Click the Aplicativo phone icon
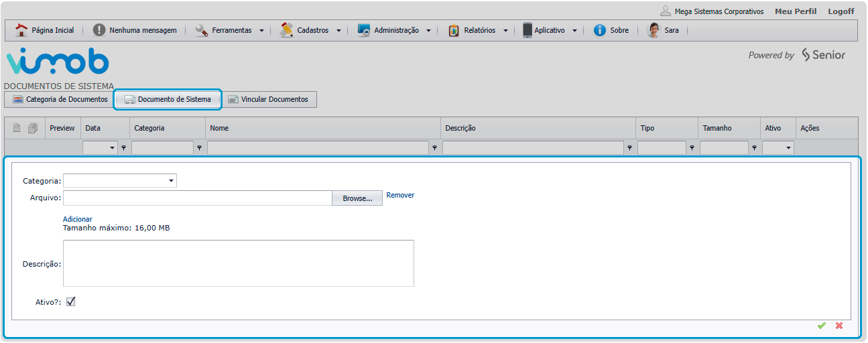This screenshot has height=343, width=868. point(528,30)
